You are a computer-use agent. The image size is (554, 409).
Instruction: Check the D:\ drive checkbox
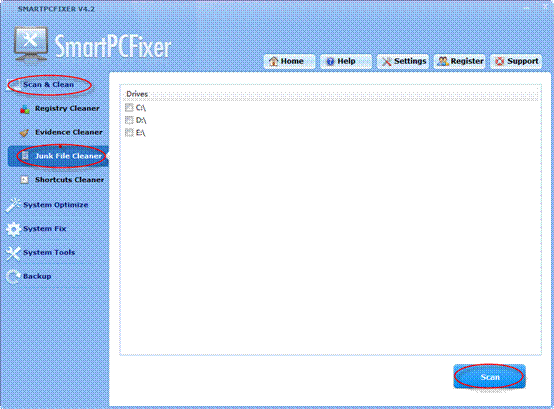(x=129, y=120)
